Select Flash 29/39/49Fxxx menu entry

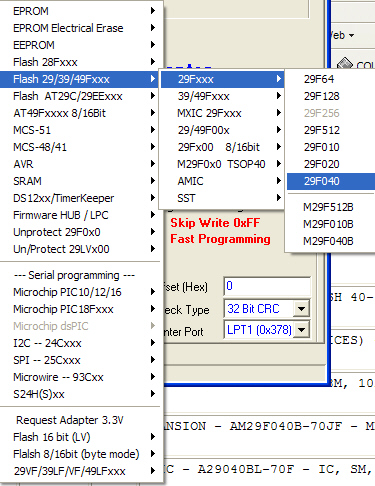pos(80,79)
